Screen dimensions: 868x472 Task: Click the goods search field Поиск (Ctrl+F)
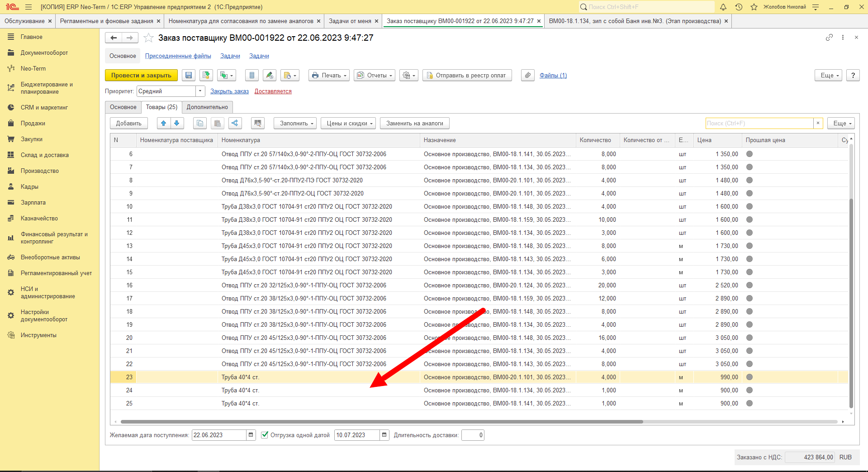click(x=759, y=123)
